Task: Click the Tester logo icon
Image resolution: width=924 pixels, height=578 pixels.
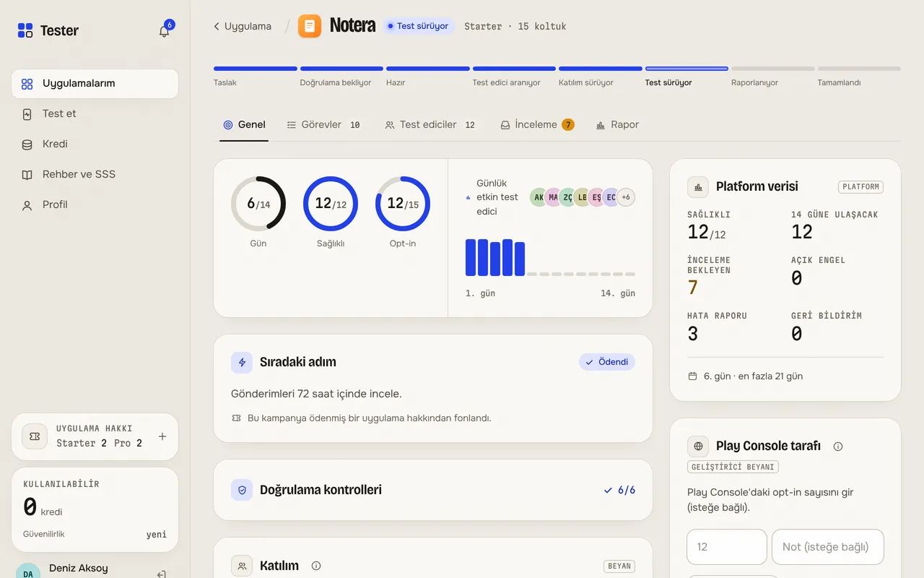Action: 25,30
